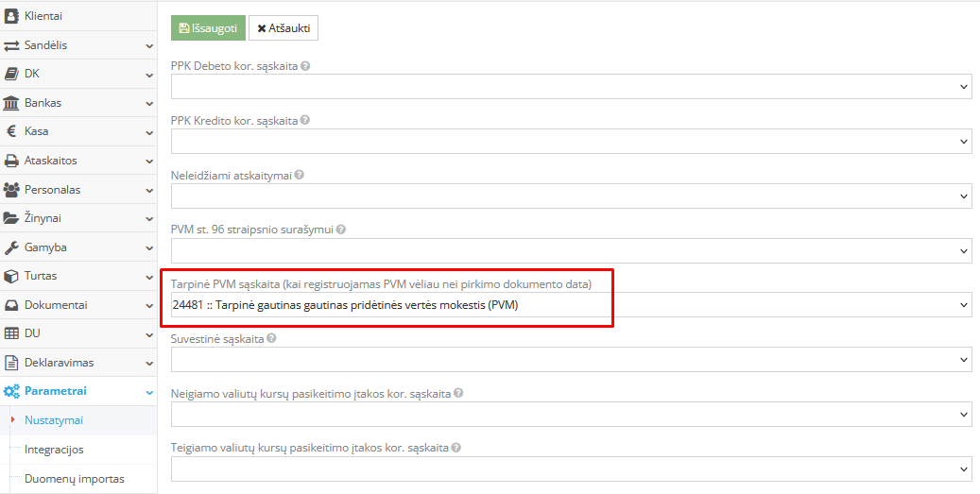Screen dimensions: 980x494
Task: Click the Bankas building icon
Action: pyautogui.click(x=12, y=103)
